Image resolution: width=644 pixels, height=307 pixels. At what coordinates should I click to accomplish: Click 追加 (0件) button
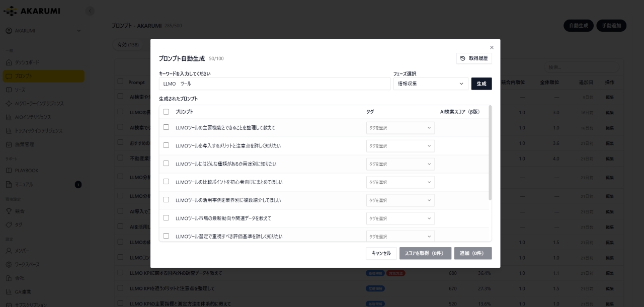tap(473, 253)
